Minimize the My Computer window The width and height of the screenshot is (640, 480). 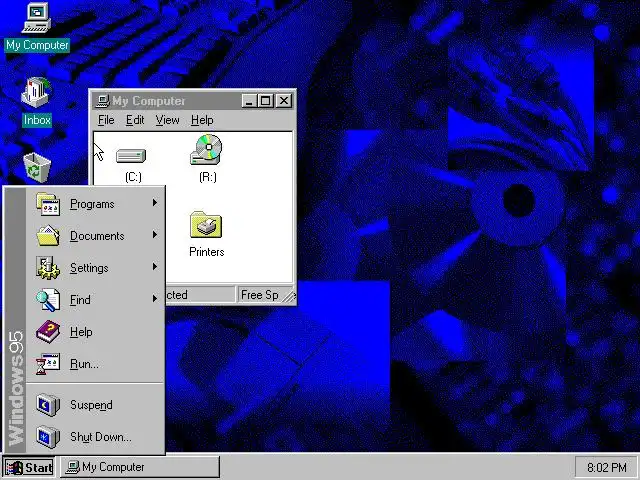[x=249, y=100]
